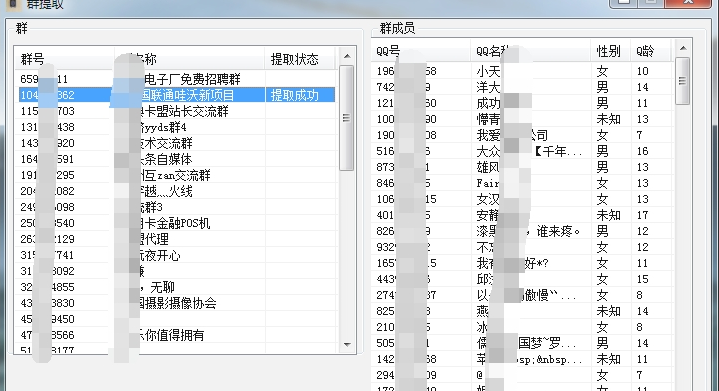The height and width of the screenshot is (391, 719).
Task: Select the 夜开心 group row
Action: point(177,255)
